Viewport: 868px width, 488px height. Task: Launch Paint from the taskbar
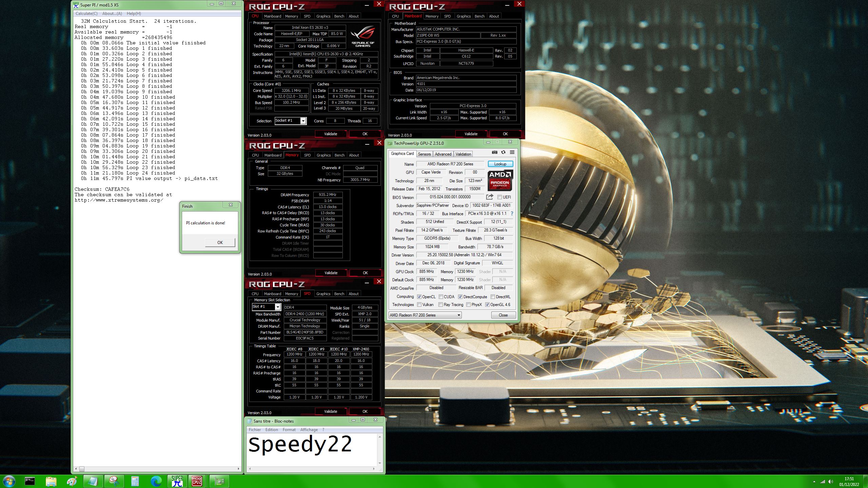coord(72,481)
